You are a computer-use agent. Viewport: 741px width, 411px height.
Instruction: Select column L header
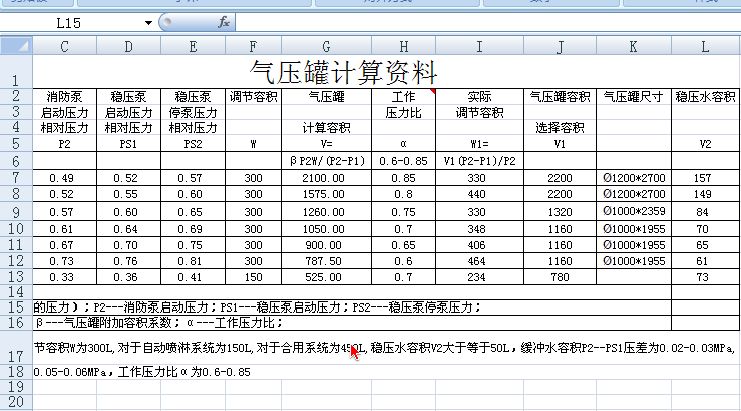[x=705, y=46]
